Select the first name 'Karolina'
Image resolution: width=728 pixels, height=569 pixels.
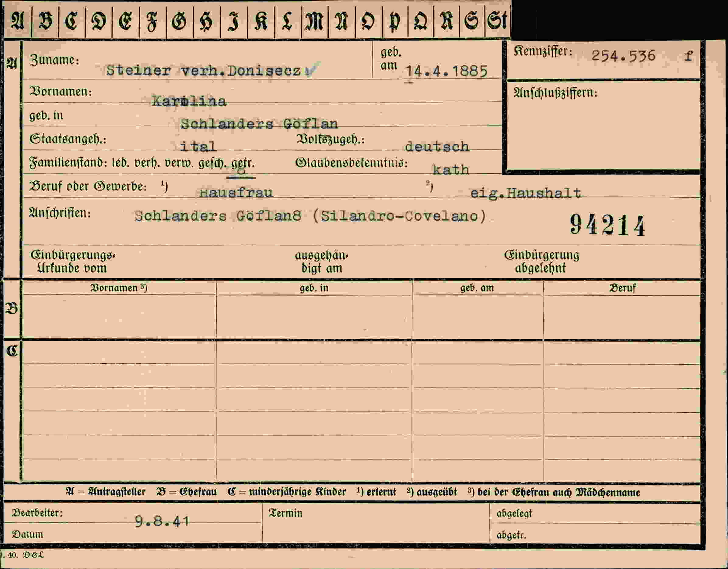189,101
